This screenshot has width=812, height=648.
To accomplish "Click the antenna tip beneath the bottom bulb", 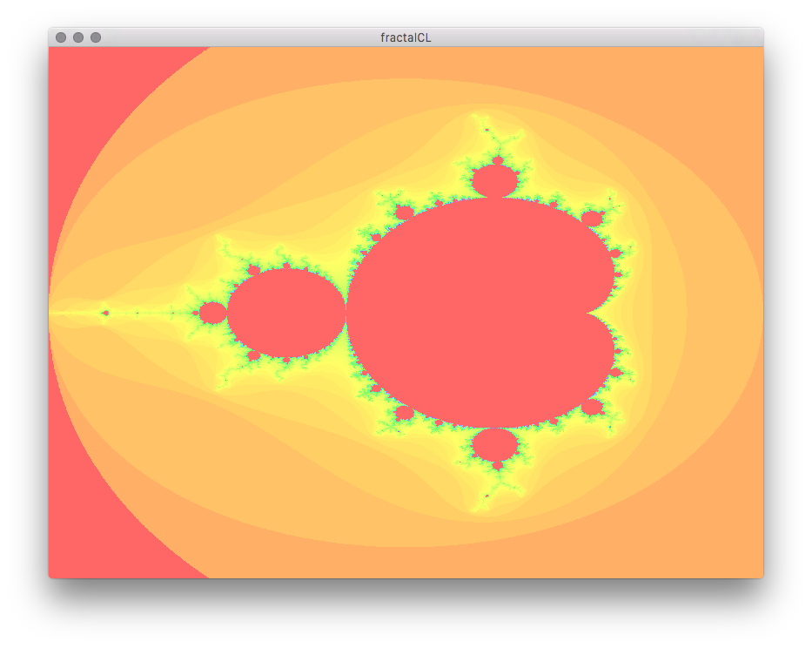I will click(x=487, y=496).
